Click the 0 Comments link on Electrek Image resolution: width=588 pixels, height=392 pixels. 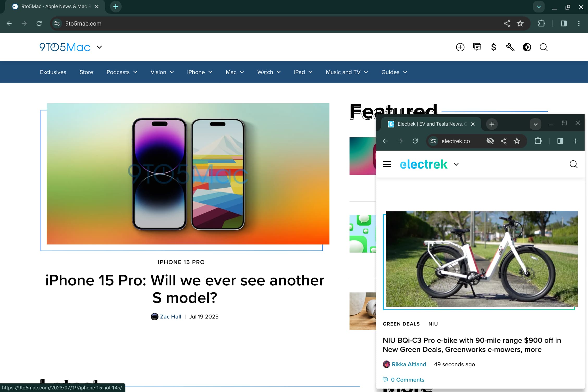pos(407,380)
